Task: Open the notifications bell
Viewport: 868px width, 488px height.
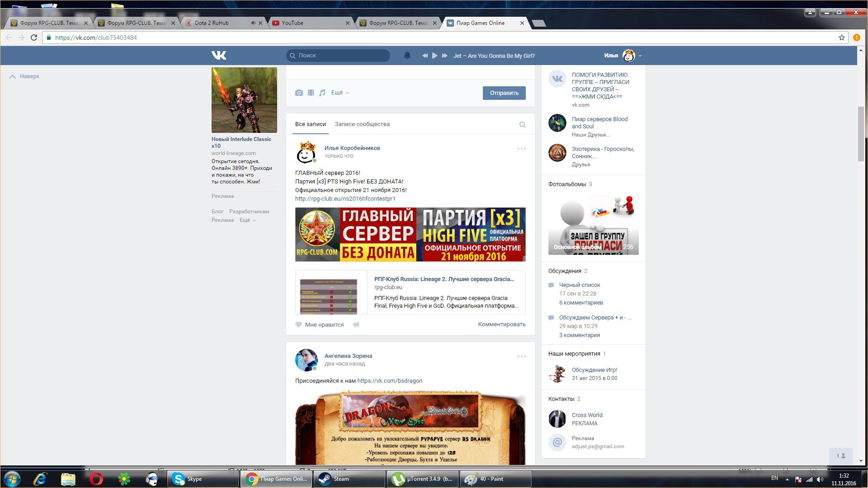Action: click(x=407, y=55)
